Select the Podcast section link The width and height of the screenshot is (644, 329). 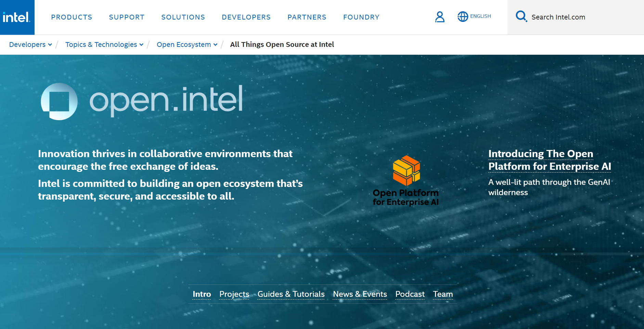[x=410, y=294]
